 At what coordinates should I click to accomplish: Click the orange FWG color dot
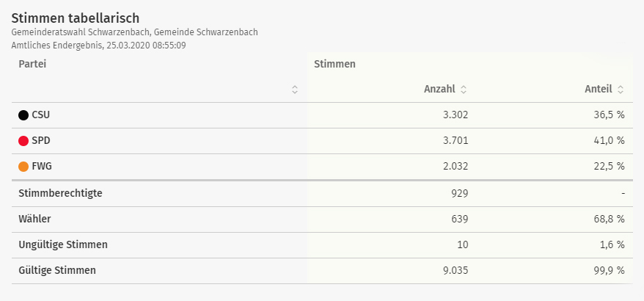pyautogui.click(x=23, y=167)
